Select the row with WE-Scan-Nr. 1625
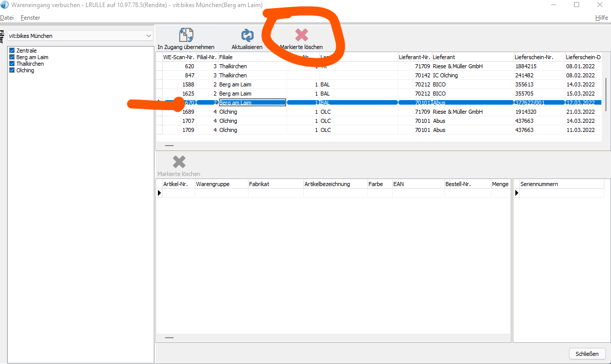Image resolution: width=611 pixels, height=364 pixels. [379, 94]
